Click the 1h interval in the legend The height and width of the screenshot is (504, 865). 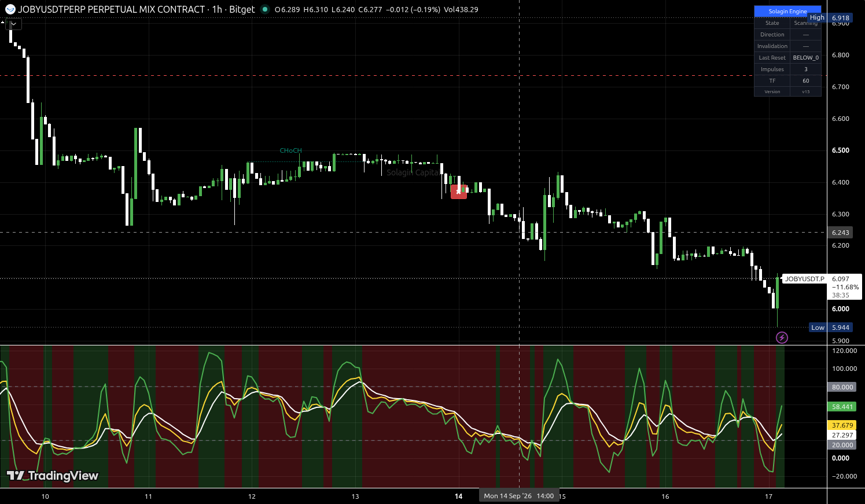pos(216,9)
